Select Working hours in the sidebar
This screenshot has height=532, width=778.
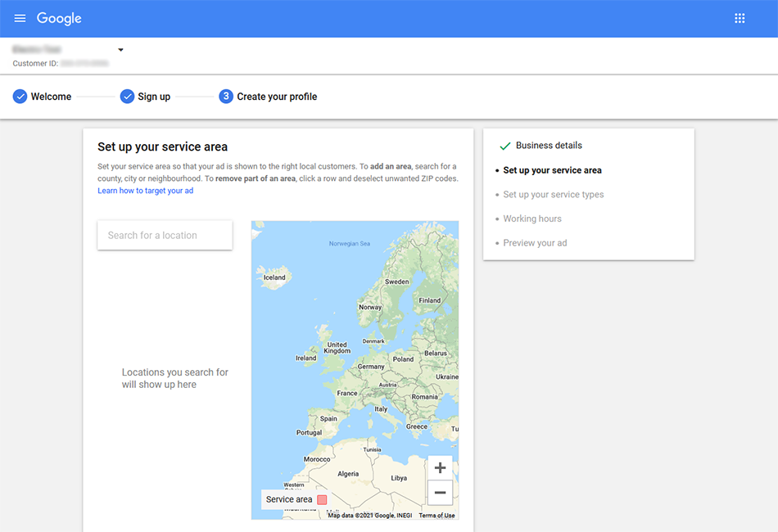click(x=532, y=219)
